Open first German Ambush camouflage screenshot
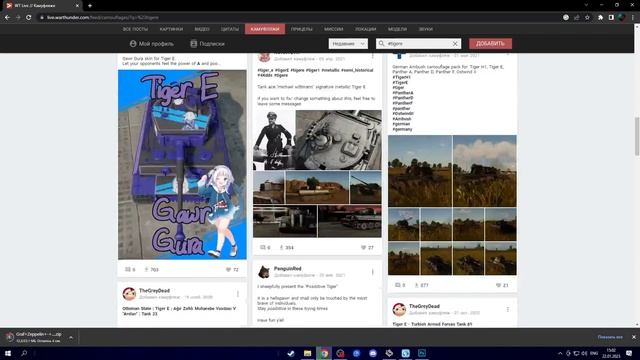The image size is (640, 360). pyautogui.click(x=420, y=171)
